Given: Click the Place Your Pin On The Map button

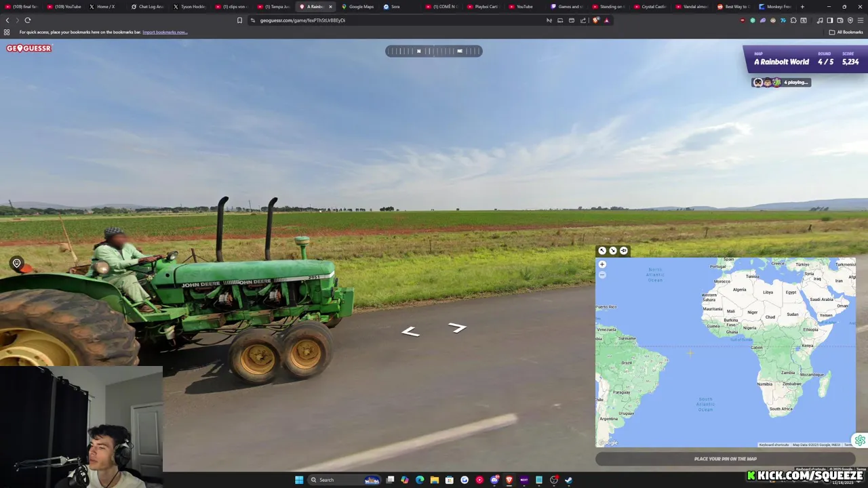Looking at the screenshot, I should [726, 459].
